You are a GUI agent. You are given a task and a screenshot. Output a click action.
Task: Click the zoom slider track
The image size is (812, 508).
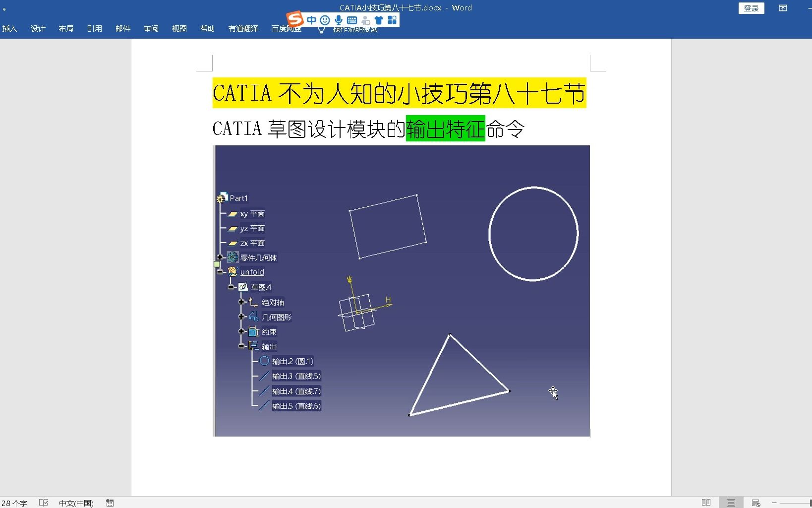tap(796, 503)
